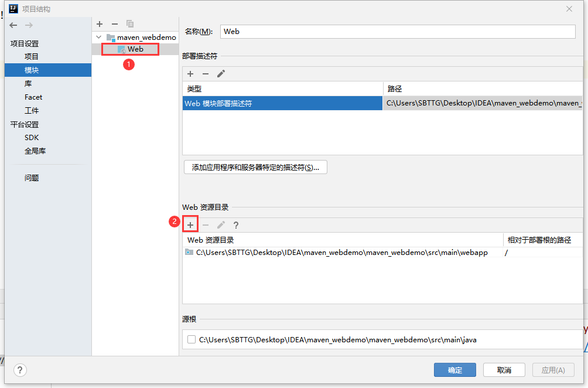The image size is (588, 388).
Task: Click the 取消 button
Action: point(504,370)
